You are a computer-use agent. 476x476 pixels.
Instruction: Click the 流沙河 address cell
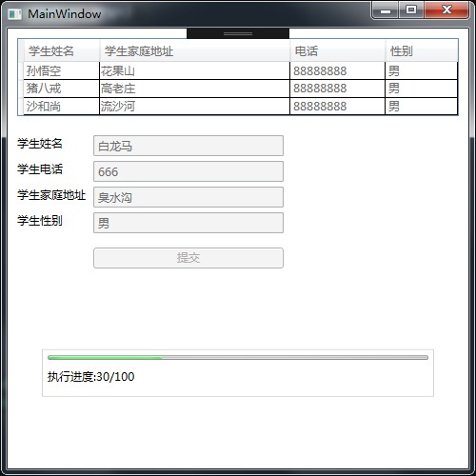(194, 107)
